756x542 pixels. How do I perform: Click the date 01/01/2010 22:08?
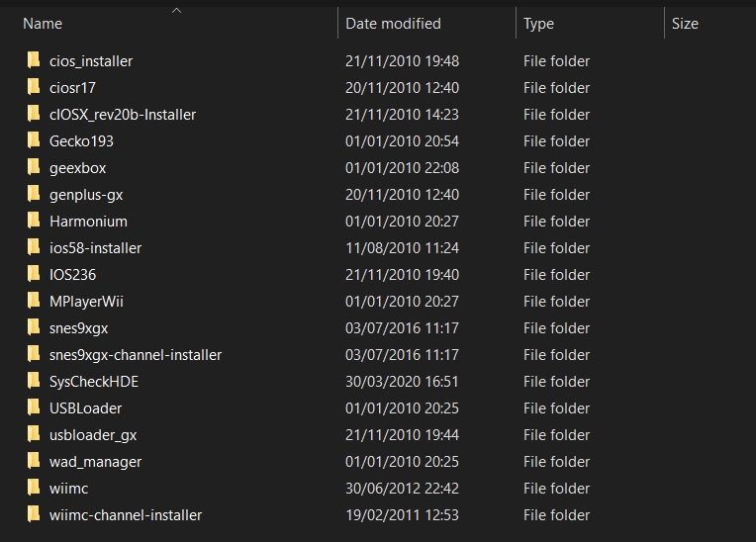(402, 168)
